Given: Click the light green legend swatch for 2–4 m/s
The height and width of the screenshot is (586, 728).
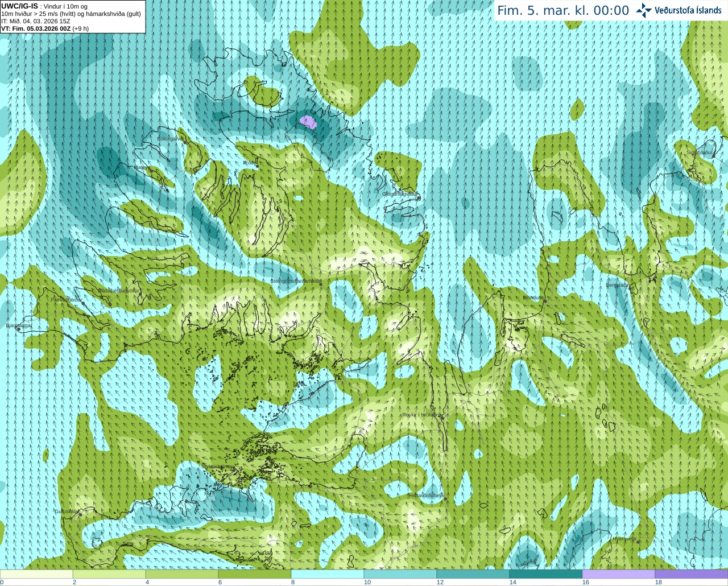Looking at the screenshot, I should tap(109, 574).
